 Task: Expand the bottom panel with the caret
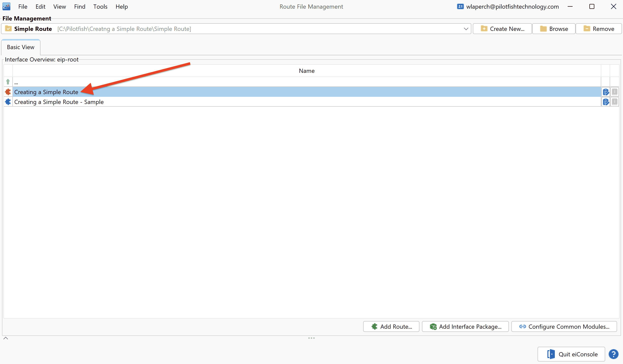tap(6, 338)
